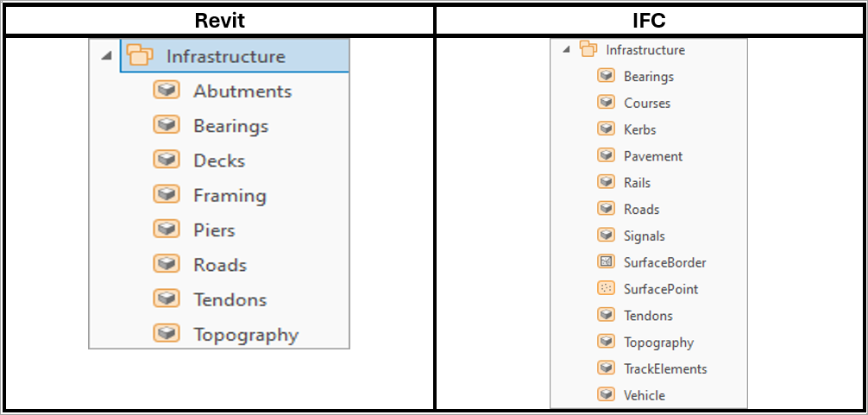
Task: Click the SurfaceBorder polygon layer icon
Action: 606,262
